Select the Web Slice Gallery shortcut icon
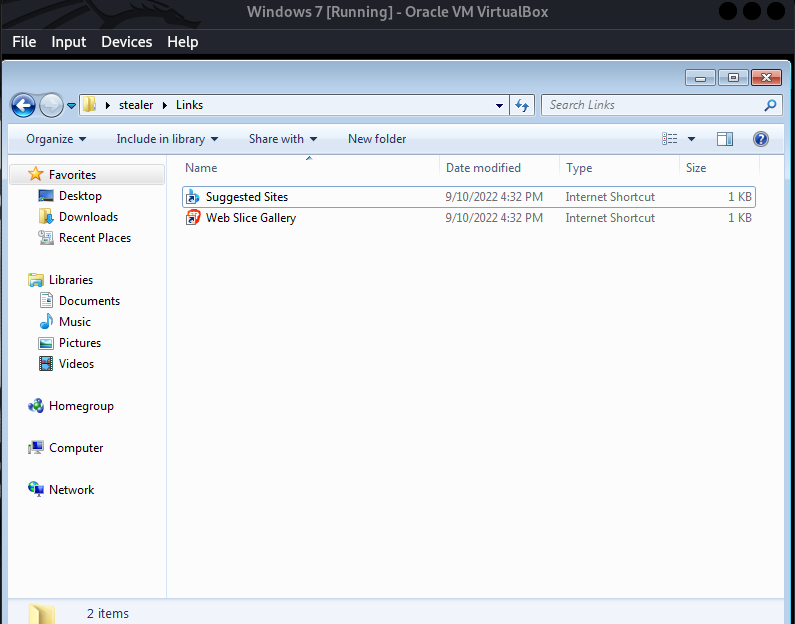Viewport: 795px width, 624px height. point(193,218)
